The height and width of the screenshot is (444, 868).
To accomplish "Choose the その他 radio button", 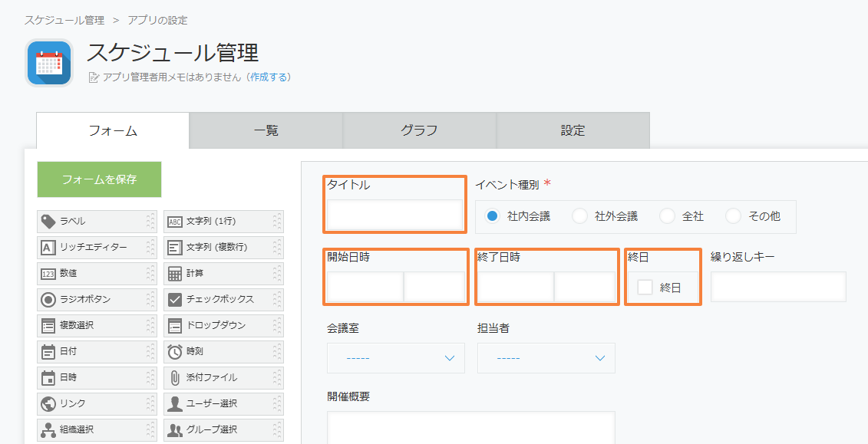I will 733,216.
